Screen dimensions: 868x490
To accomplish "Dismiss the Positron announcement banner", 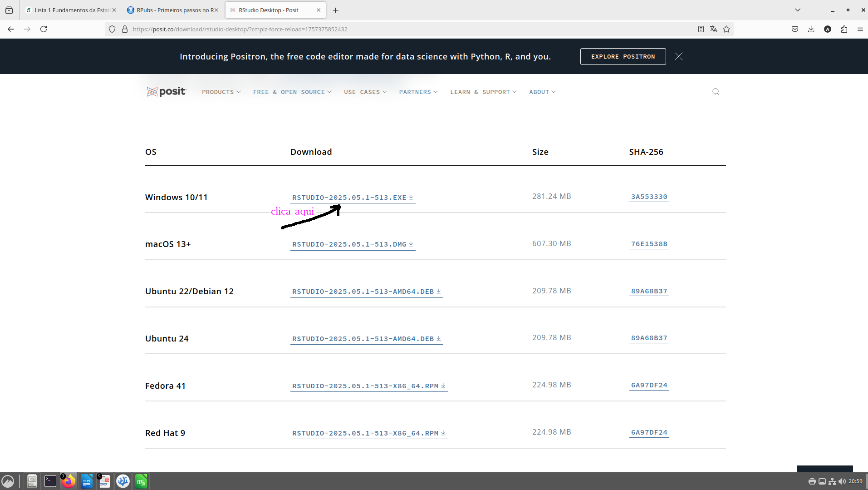I will point(678,56).
